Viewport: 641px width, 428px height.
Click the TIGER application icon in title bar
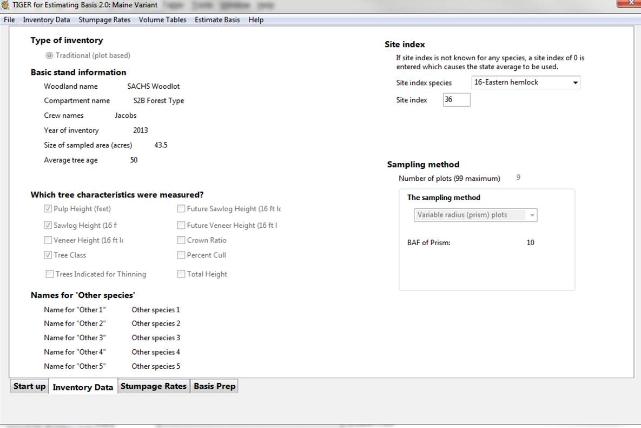[x=6, y=6]
